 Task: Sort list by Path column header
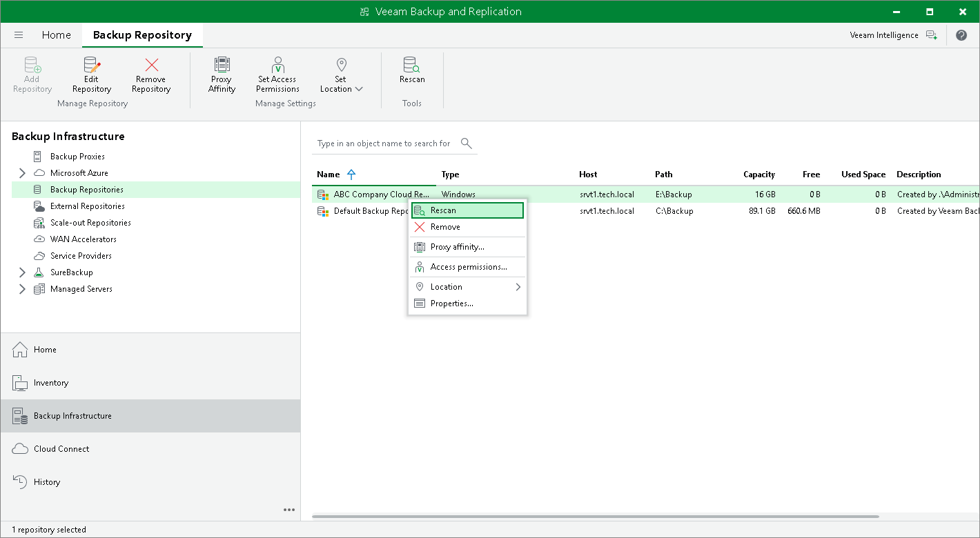pyautogui.click(x=664, y=175)
